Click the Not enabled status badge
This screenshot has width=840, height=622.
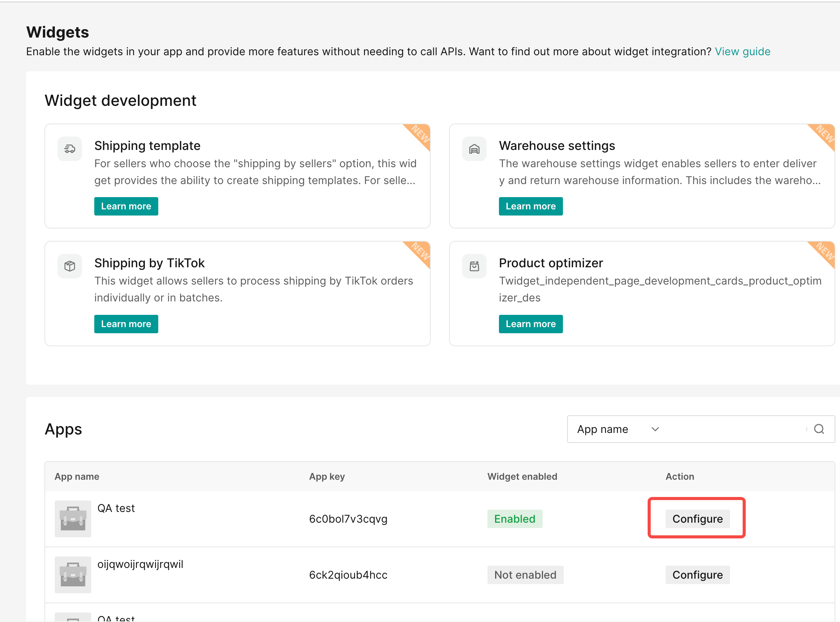tap(525, 575)
